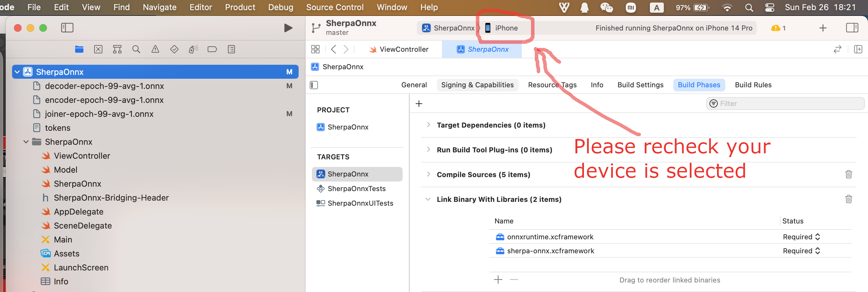Delete the Link Binary With Libraries phase

(x=848, y=199)
